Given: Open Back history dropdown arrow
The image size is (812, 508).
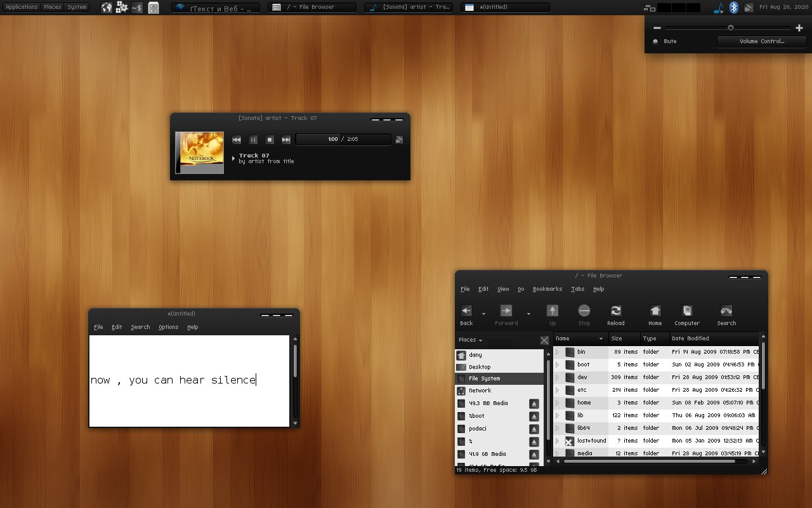Looking at the screenshot, I should click(x=483, y=314).
